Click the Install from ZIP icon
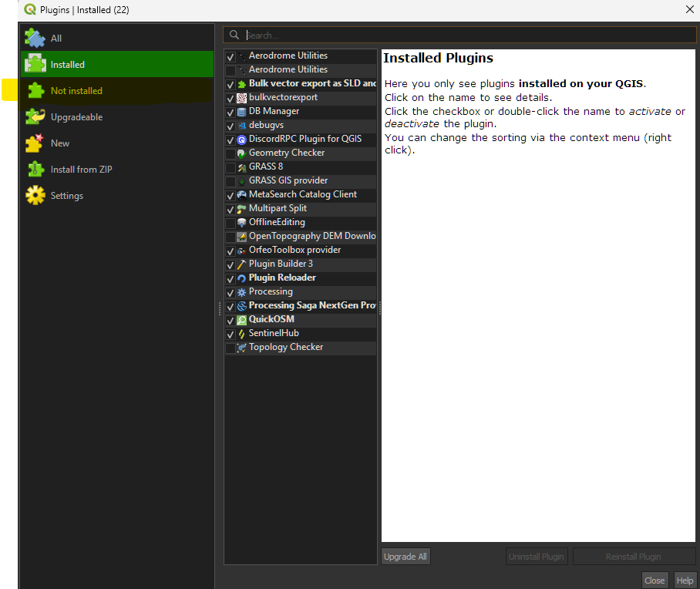 [35, 170]
